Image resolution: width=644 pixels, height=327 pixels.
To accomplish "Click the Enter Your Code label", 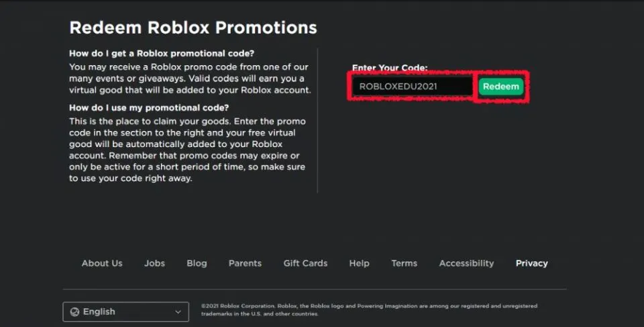I will pos(390,68).
